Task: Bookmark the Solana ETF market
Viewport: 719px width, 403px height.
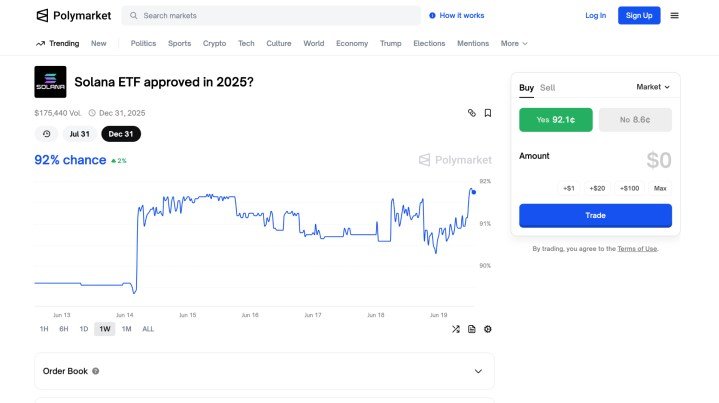Action: coord(488,113)
